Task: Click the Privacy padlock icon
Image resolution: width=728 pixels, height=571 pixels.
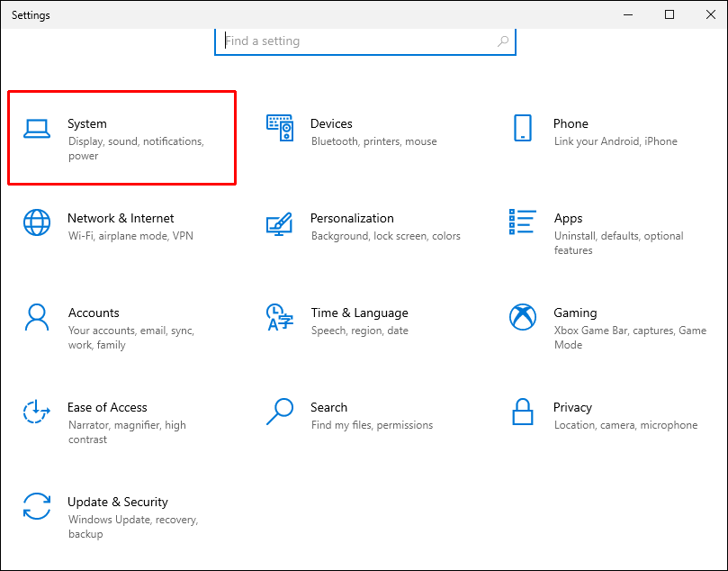Action: tap(522, 412)
